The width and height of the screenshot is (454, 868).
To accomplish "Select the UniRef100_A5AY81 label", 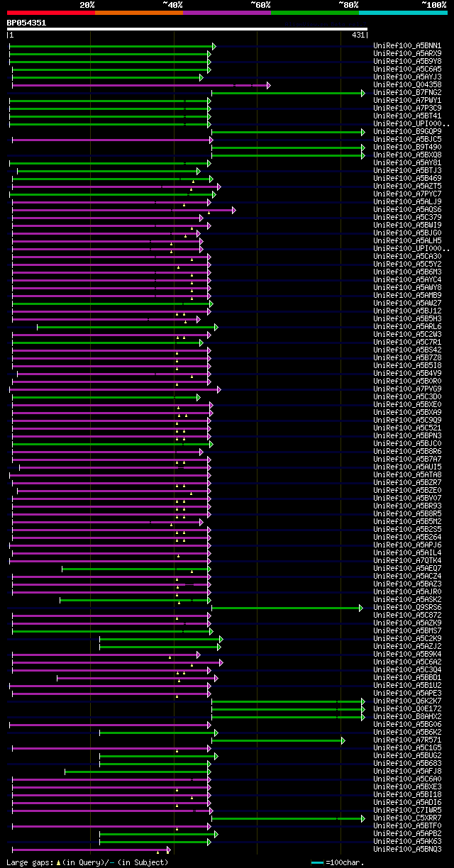I will (x=407, y=163).
